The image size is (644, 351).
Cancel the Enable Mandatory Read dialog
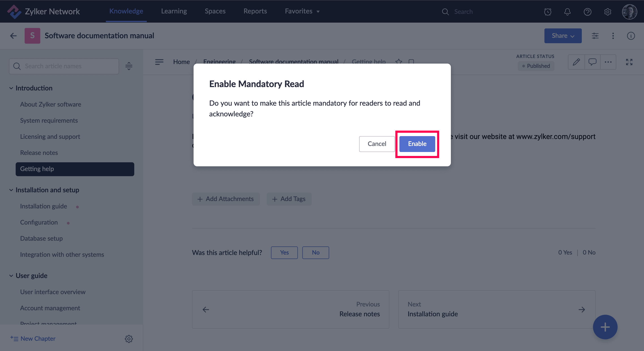pos(377,144)
